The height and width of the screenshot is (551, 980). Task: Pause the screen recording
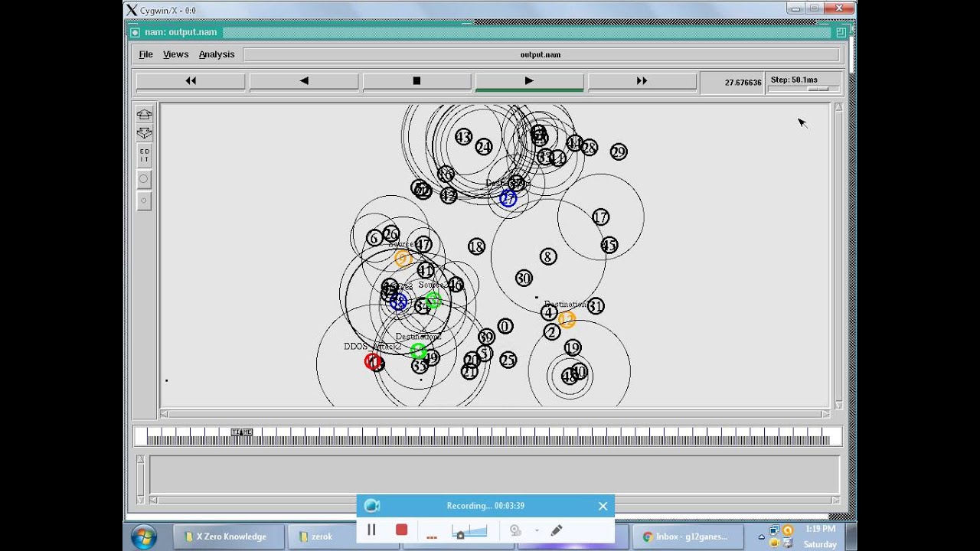click(x=371, y=530)
